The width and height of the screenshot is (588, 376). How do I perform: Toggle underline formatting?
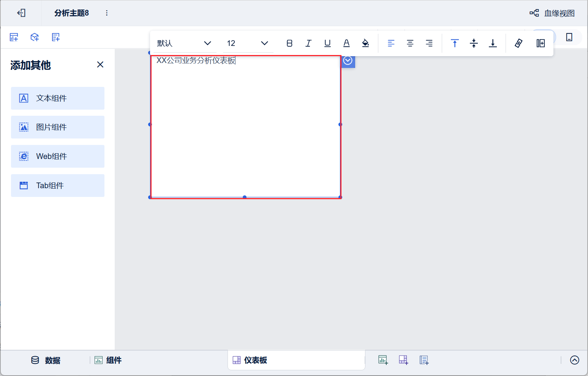(327, 43)
